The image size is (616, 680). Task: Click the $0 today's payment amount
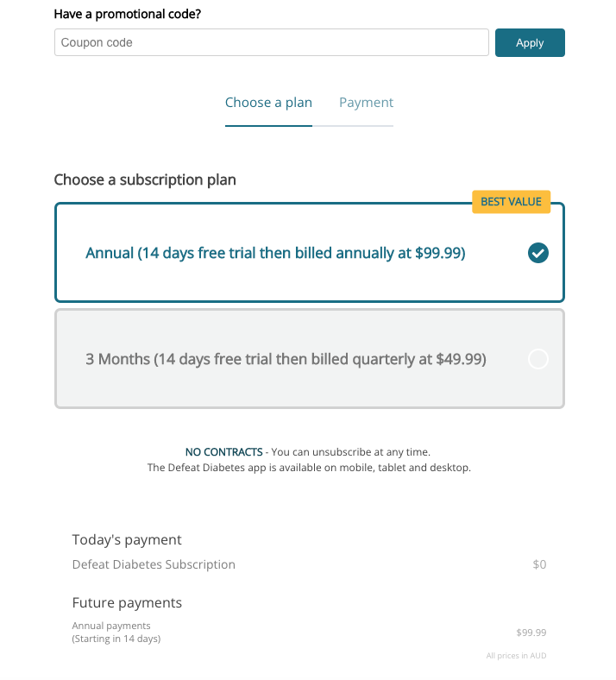pyautogui.click(x=539, y=564)
